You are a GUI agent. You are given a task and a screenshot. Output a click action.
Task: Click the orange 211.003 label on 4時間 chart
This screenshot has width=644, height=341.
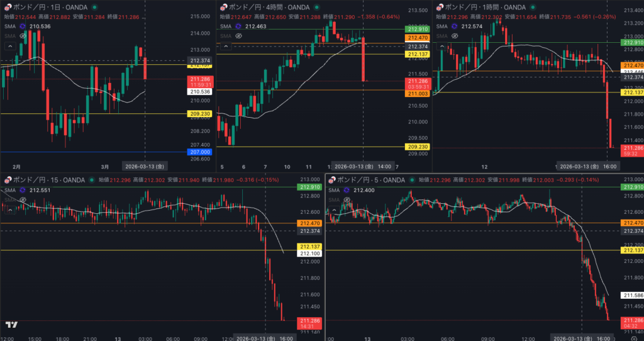click(x=417, y=94)
